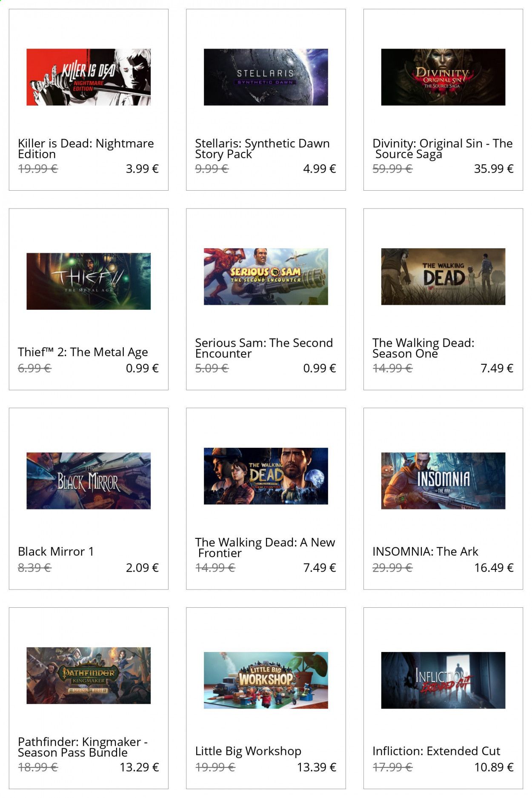Screen dimensions: 532x798
Task: Open the Infliction Extended Cut banner image
Action: point(443,680)
